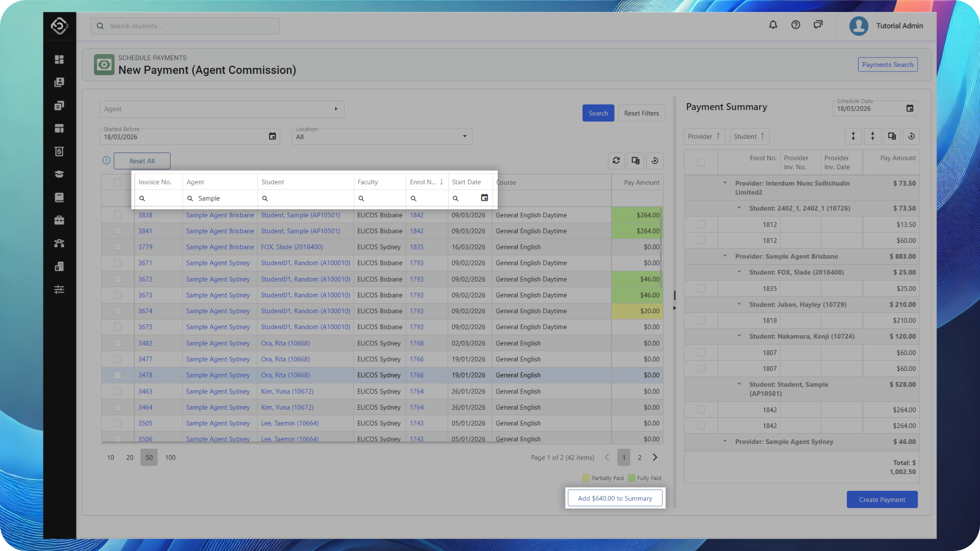The width and height of the screenshot is (980, 551).
Task: Open the Location All dropdown
Action: tap(382, 137)
